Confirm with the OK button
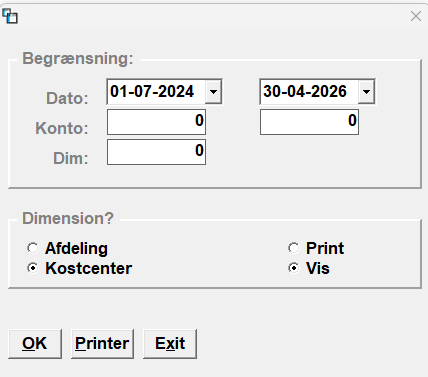This screenshot has height=377, width=428. pyautogui.click(x=35, y=344)
